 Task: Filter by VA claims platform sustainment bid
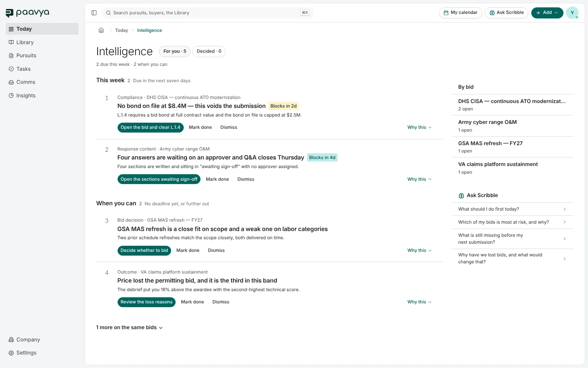click(512, 168)
